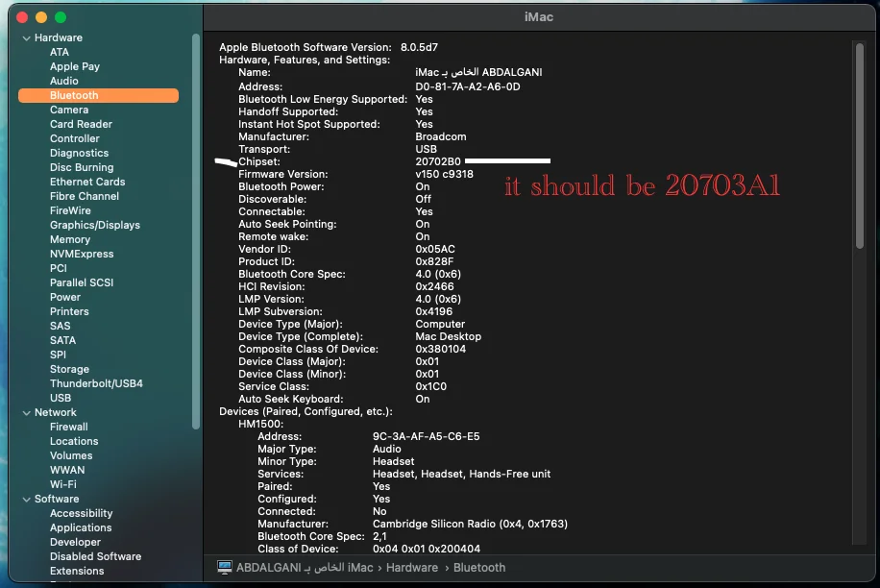The image size is (880, 588).
Task: Click the iMac window title
Action: [539, 17]
